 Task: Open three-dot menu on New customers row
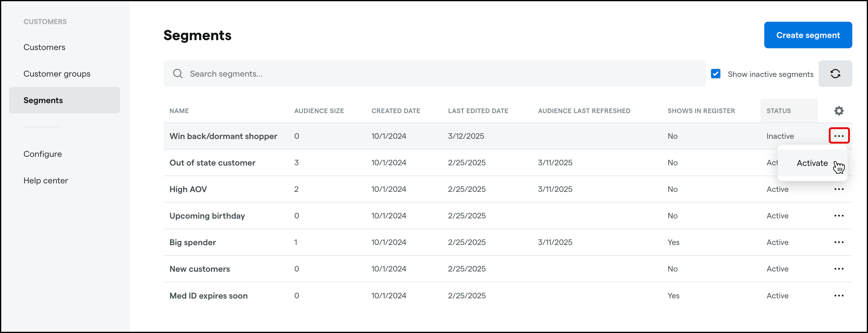point(839,269)
